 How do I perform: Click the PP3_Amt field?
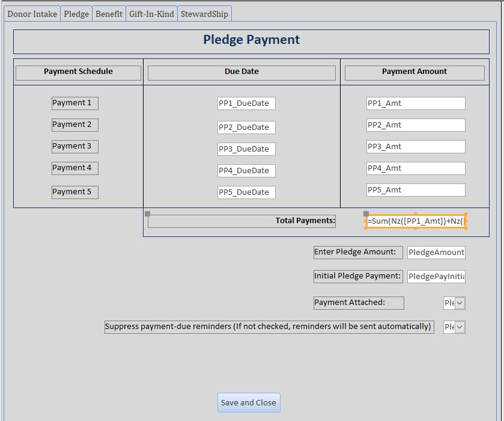[416, 147]
